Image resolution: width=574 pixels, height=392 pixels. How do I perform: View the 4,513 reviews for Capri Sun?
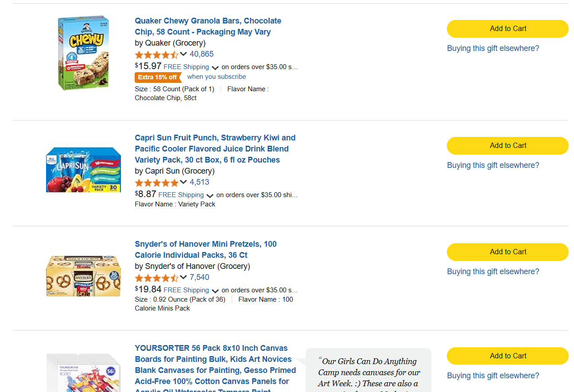click(199, 182)
